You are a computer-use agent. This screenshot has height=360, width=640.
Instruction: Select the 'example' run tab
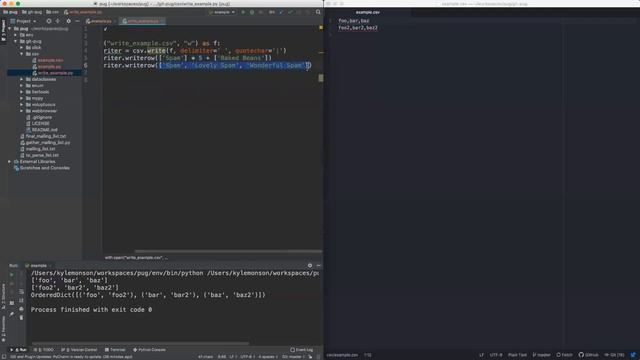[x=38, y=266]
